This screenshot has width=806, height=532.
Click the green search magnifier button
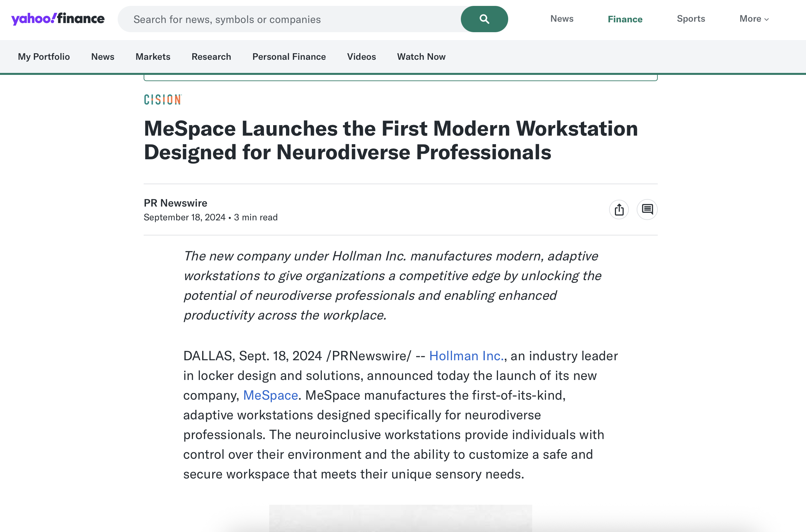[x=484, y=19]
